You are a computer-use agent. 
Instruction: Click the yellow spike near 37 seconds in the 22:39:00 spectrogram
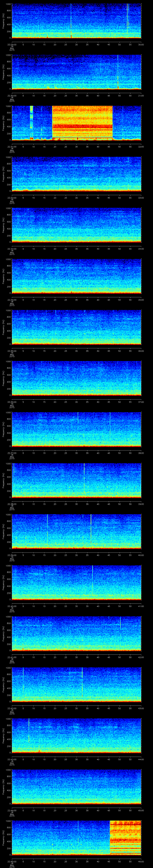click(91, 529)
